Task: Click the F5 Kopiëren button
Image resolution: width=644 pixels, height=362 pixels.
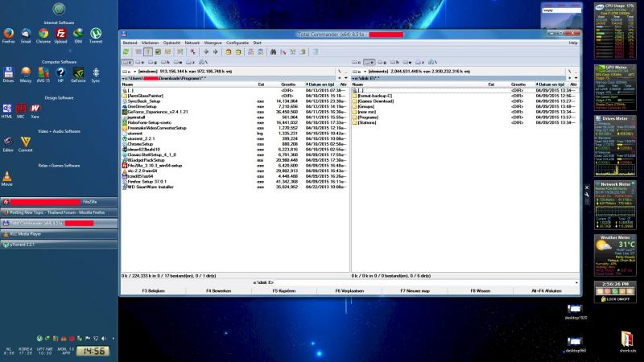Action: [284, 290]
